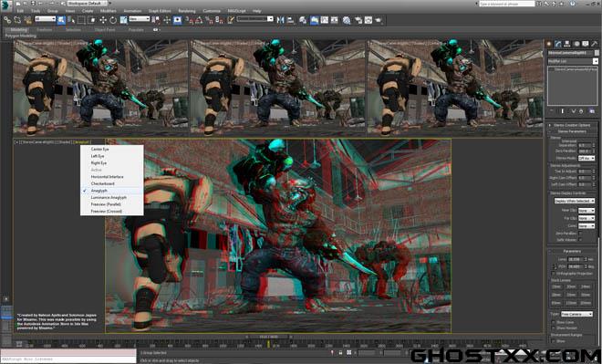
Task: Open Schematic View toolbar icon
Action: [x=335, y=20]
